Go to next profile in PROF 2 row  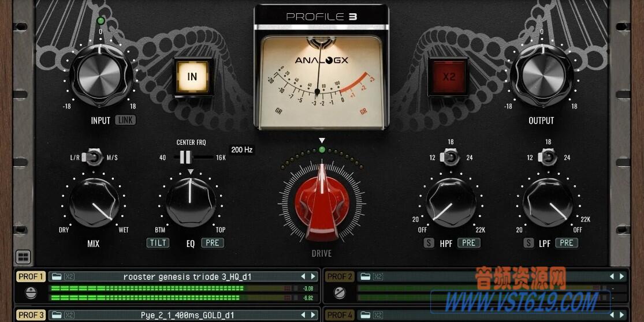point(622,276)
